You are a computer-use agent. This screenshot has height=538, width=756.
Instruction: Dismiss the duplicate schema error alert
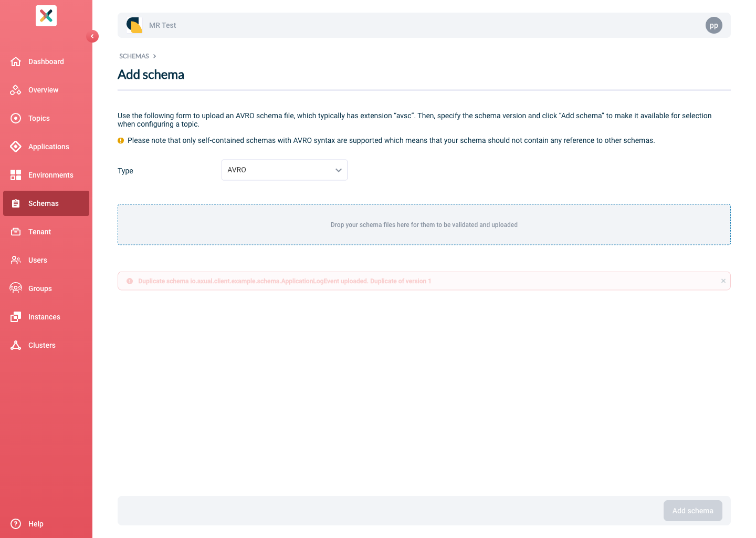(723, 281)
